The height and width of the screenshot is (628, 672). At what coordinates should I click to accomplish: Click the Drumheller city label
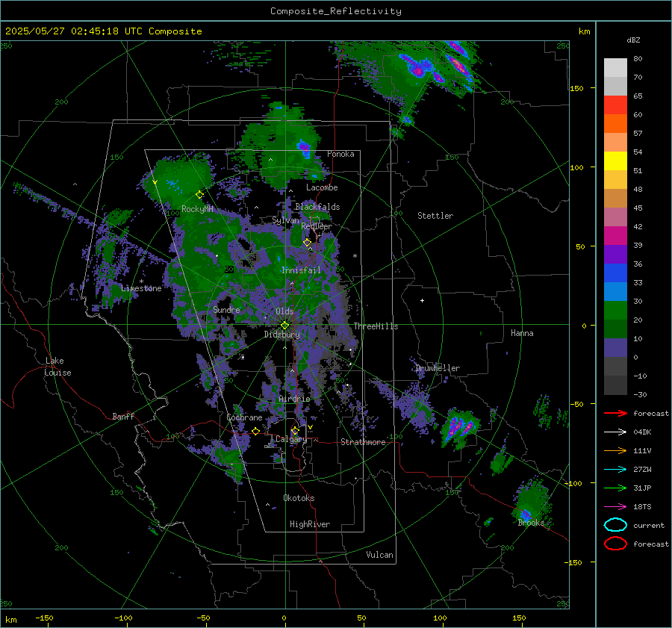click(438, 368)
